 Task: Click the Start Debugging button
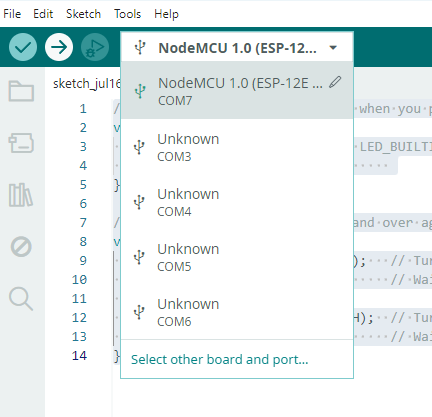tap(95, 47)
